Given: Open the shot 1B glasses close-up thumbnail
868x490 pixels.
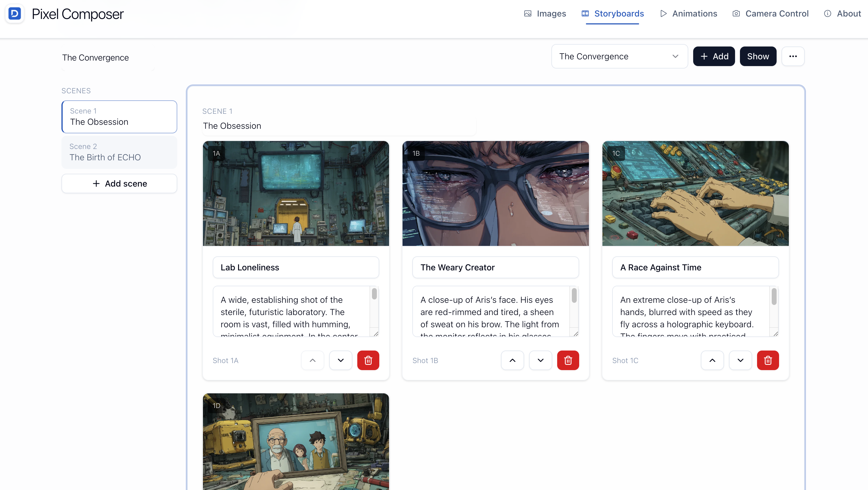Looking at the screenshot, I should pyautogui.click(x=496, y=194).
